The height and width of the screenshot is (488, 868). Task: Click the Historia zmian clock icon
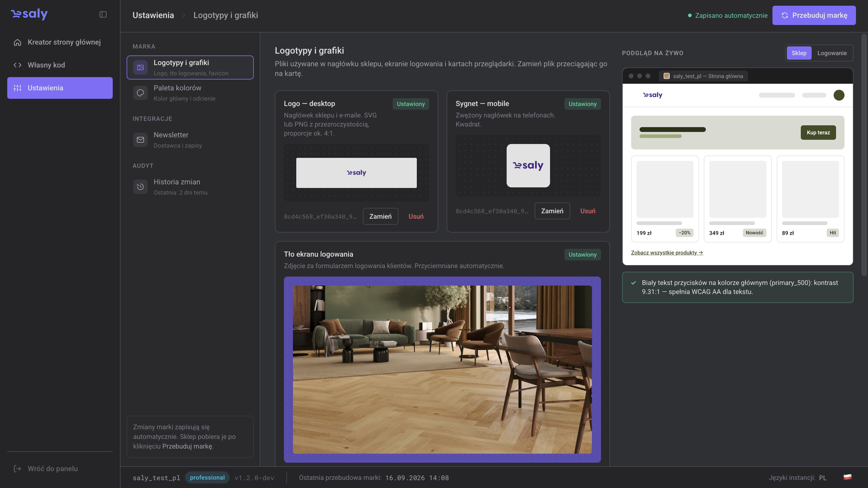click(140, 187)
